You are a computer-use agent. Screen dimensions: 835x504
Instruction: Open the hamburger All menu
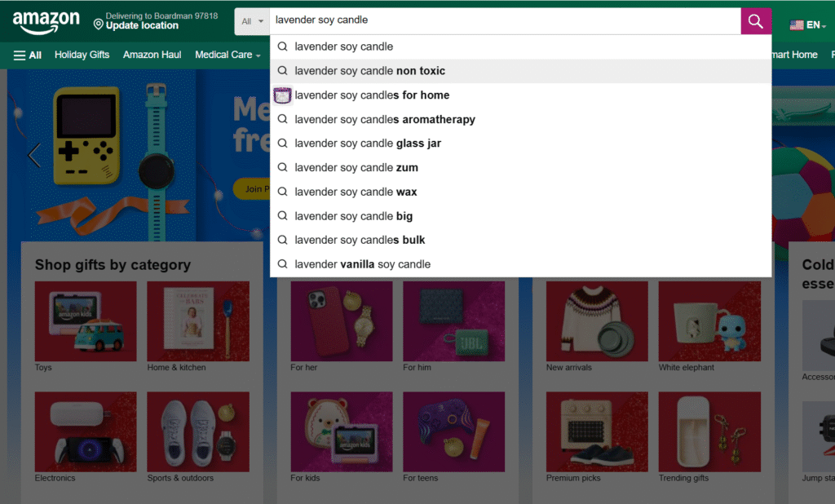(28, 55)
